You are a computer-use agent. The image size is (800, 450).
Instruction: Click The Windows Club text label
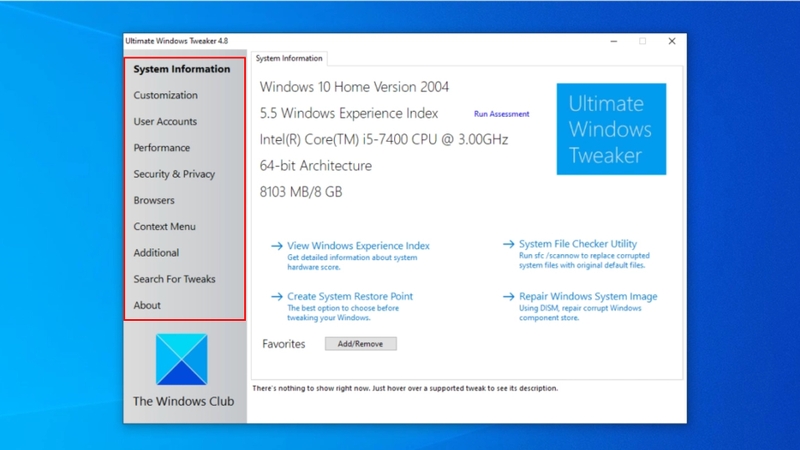tap(183, 402)
